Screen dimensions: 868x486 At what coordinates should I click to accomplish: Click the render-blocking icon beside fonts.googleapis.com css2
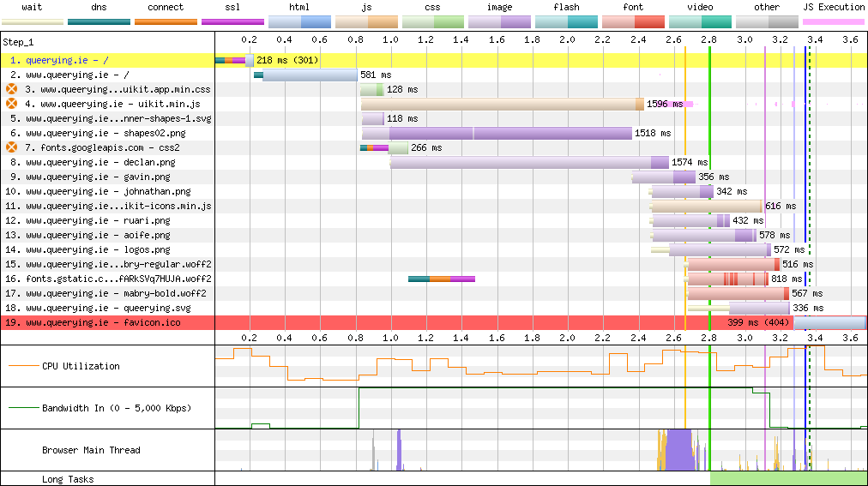(x=12, y=147)
